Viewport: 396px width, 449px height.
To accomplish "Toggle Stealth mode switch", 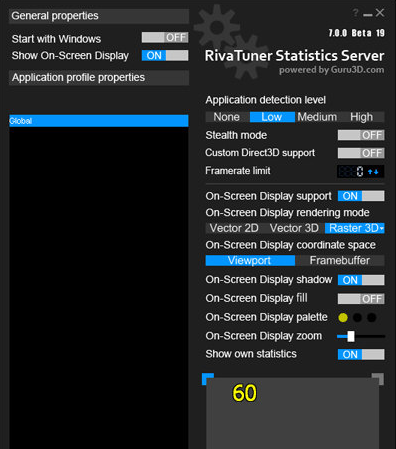I will pyautogui.click(x=361, y=135).
